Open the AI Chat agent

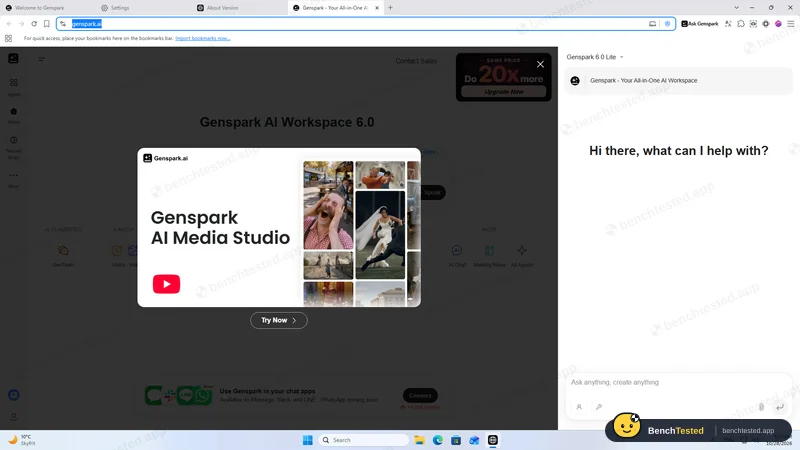coord(457,255)
